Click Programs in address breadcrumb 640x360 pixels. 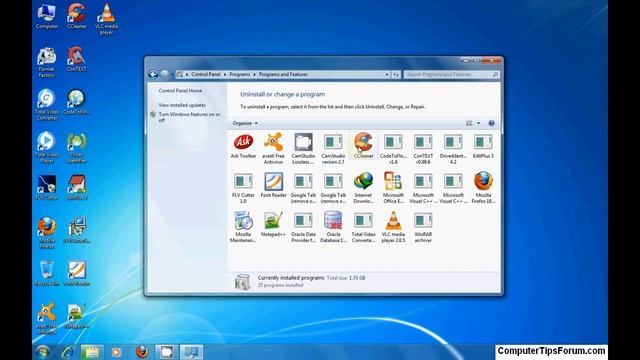(240, 75)
